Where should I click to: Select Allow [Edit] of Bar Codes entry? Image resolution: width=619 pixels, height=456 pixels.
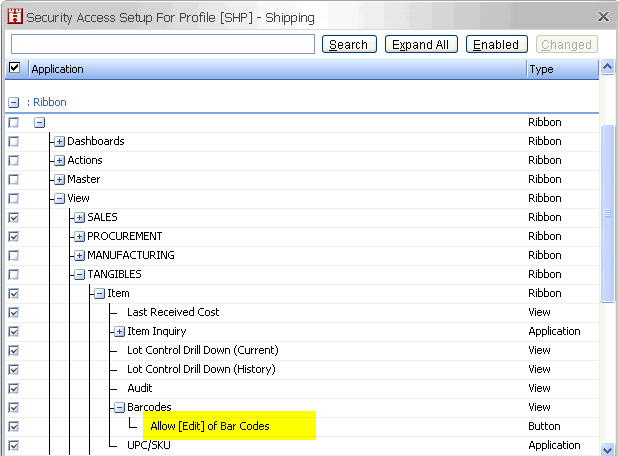210,427
